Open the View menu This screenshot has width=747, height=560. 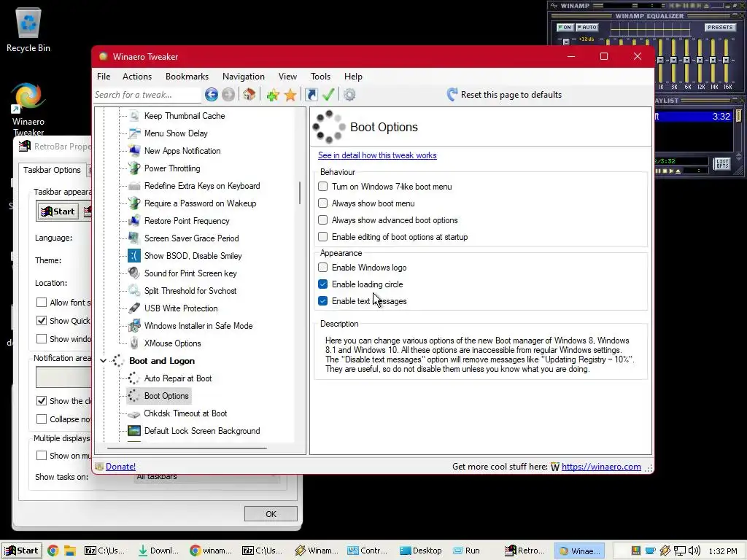coord(287,77)
